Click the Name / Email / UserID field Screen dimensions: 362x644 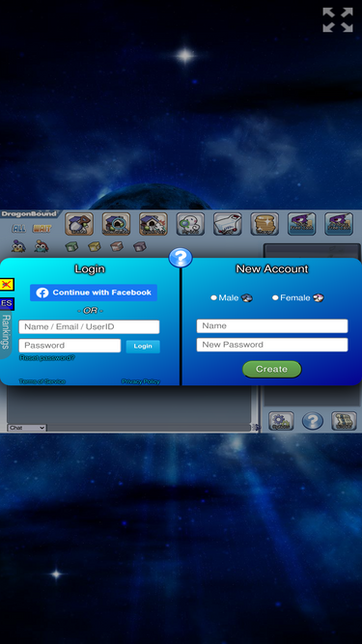[89, 327]
